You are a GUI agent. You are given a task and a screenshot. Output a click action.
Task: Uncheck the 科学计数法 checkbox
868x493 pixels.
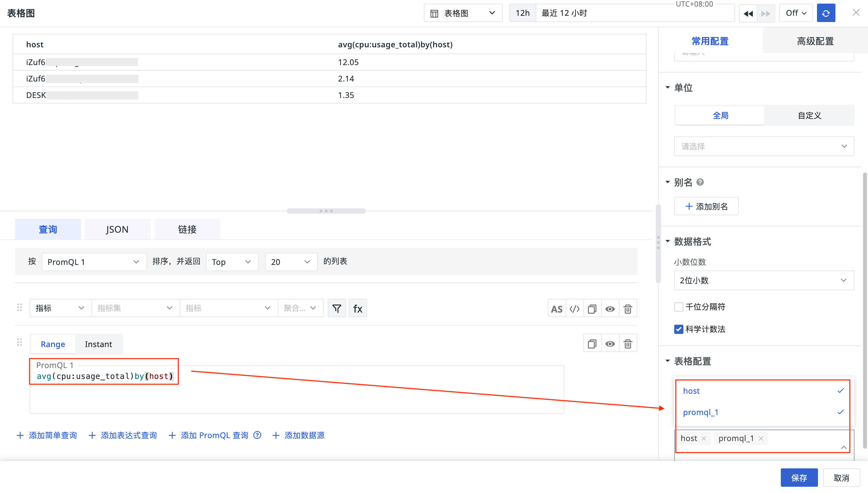(678, 329)
